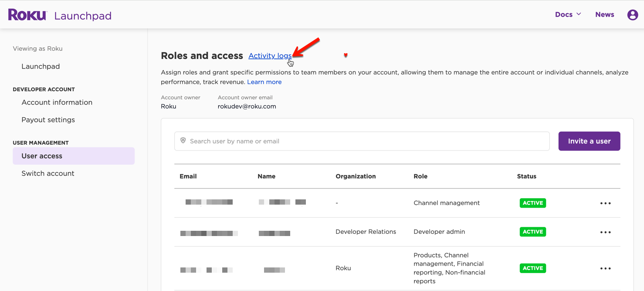Click the Role column header
The image size is (644, 291).
tap(420, 177)
